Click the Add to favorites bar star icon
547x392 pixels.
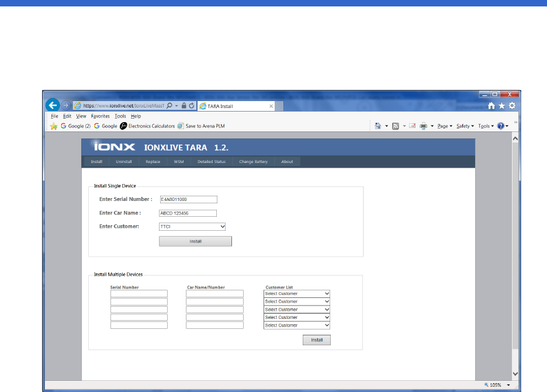pos(53,126)
